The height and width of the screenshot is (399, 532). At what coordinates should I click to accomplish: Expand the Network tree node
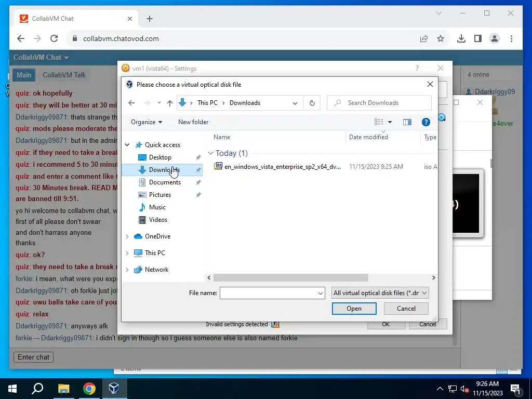127,270
